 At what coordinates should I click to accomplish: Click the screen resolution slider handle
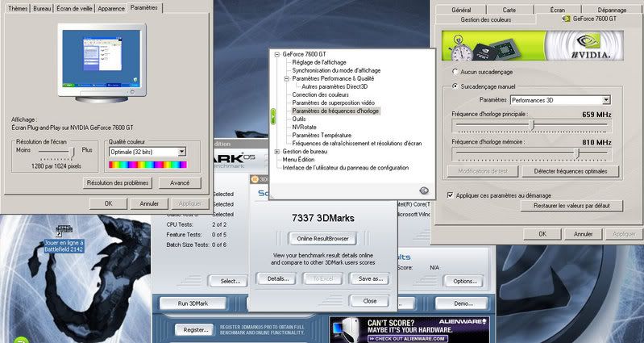coord(73,153)
